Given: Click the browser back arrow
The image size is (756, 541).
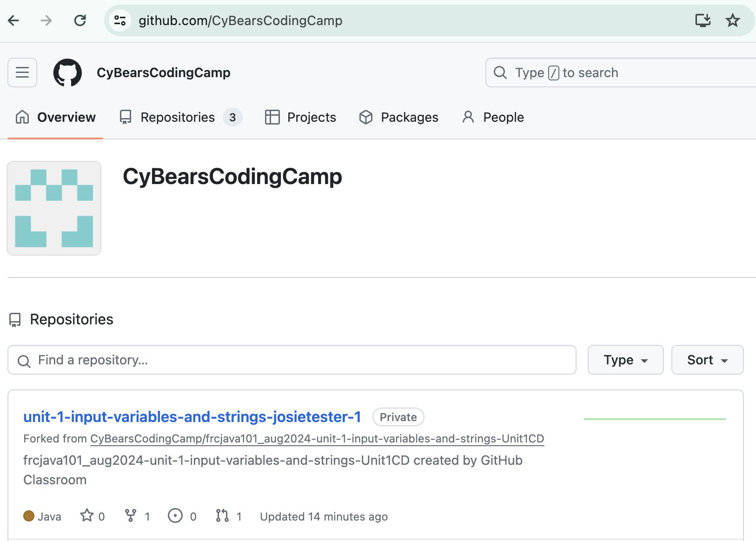Looking at the screenshot, I should pos(14,20).
